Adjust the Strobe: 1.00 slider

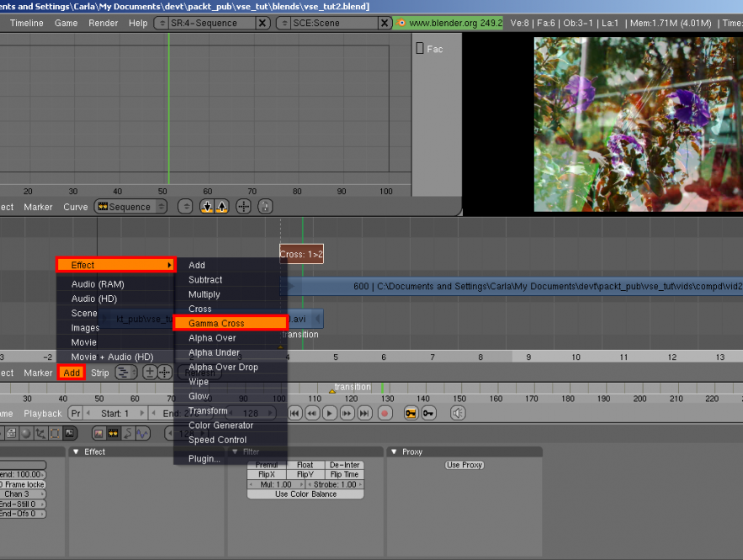coord(335,484)
